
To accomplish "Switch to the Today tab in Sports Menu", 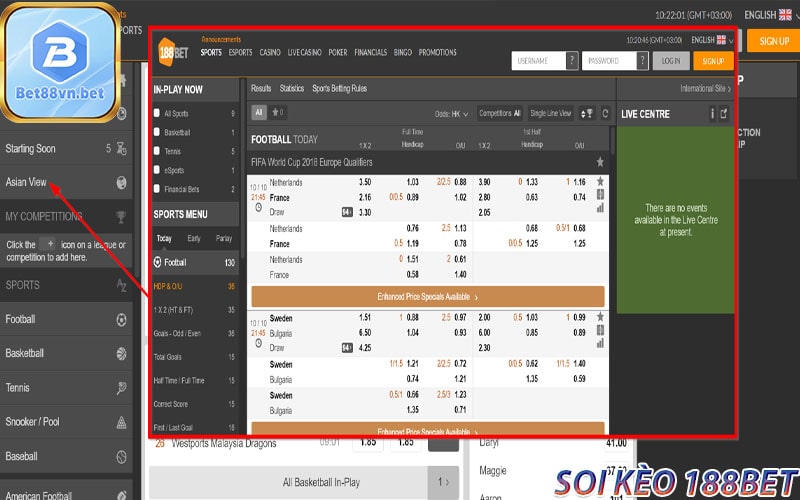I will [164, 238].
